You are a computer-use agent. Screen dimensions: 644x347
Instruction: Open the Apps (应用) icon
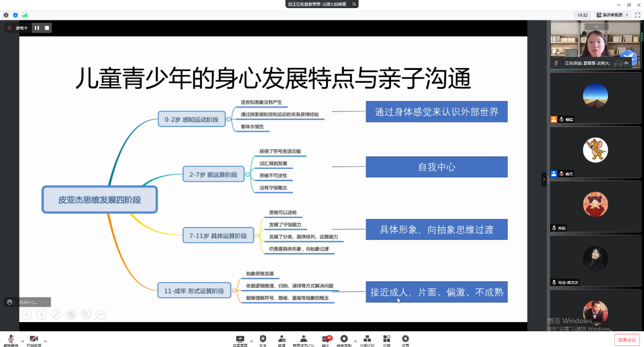[387, 339]
